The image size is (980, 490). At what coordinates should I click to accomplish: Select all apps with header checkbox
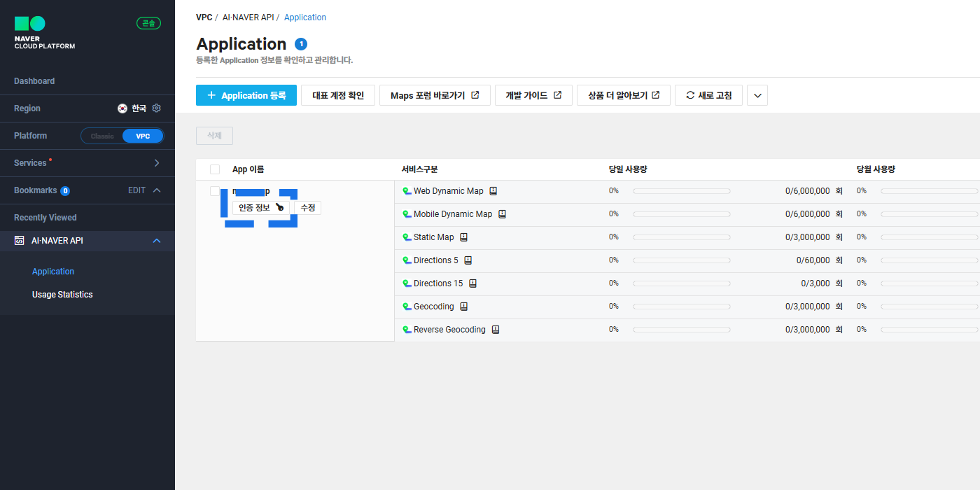[215, 169]
